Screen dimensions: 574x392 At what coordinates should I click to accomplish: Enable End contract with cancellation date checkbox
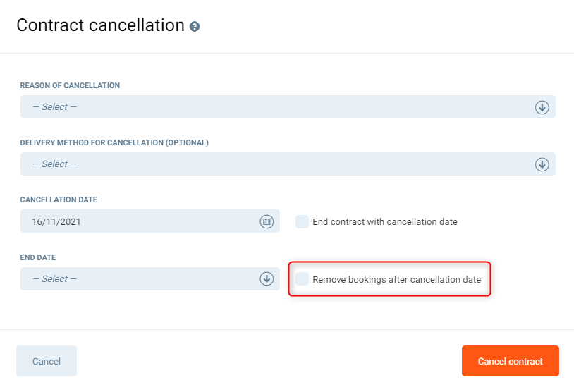click(302, 221)
